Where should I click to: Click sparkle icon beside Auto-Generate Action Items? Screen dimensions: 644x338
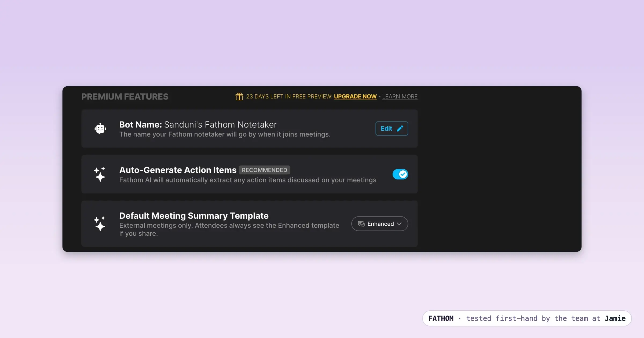pyautogui.click(x=100, y=174)
